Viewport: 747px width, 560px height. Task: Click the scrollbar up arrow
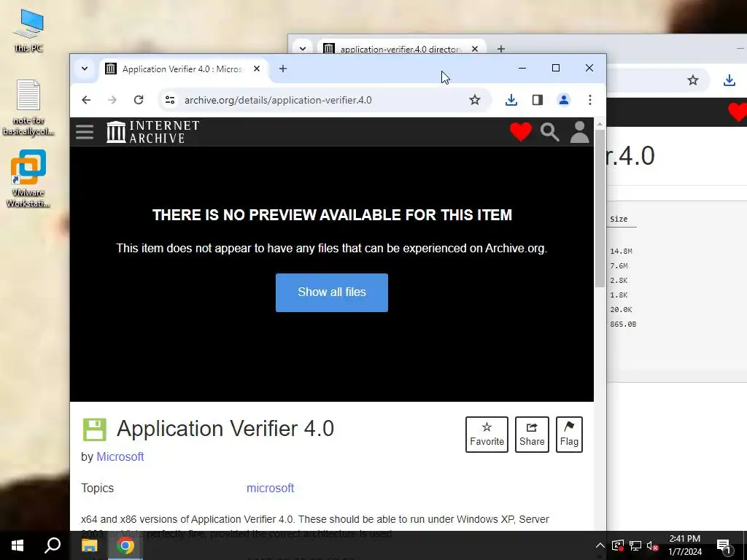coord(600,124)
